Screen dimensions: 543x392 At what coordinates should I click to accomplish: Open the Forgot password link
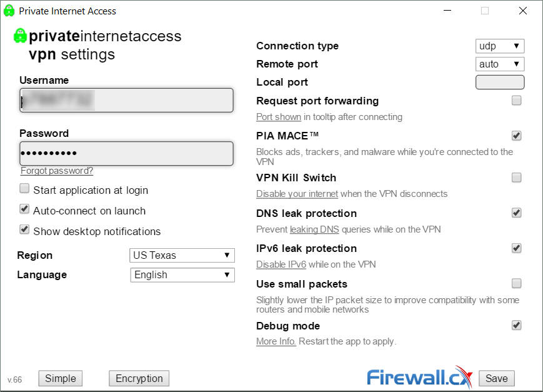[57, 171]
